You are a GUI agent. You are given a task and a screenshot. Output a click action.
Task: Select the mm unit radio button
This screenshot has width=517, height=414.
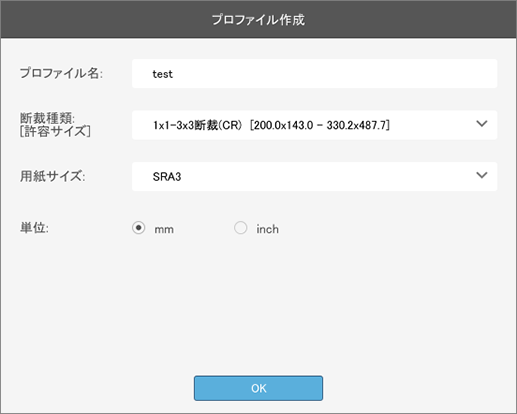(x=139, y=228)
